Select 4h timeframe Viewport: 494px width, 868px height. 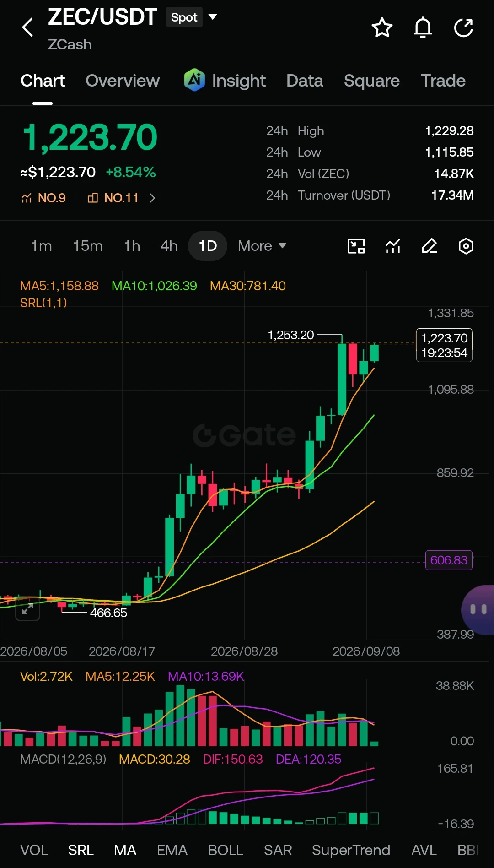click(169, 246)
